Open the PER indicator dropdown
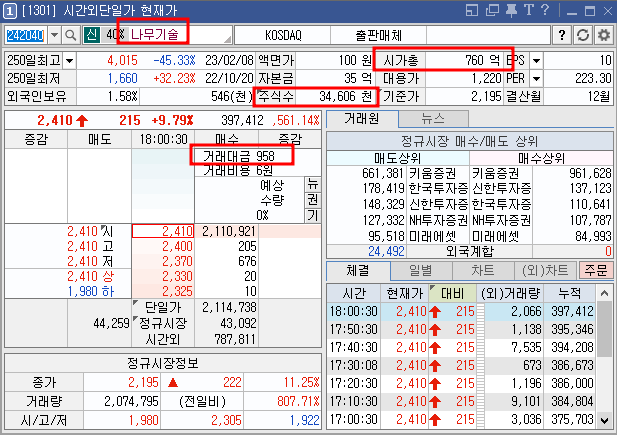 536,78
